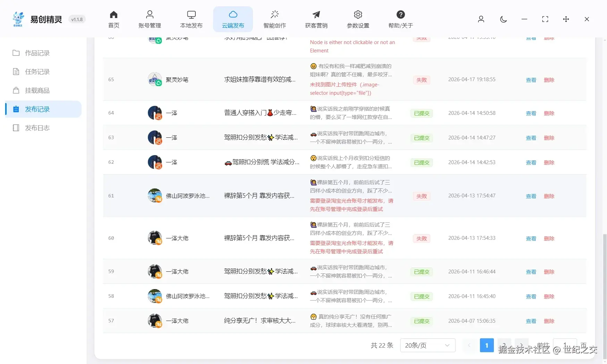
Task: Click 查看 for record 57
Action: tap(531, 321)
